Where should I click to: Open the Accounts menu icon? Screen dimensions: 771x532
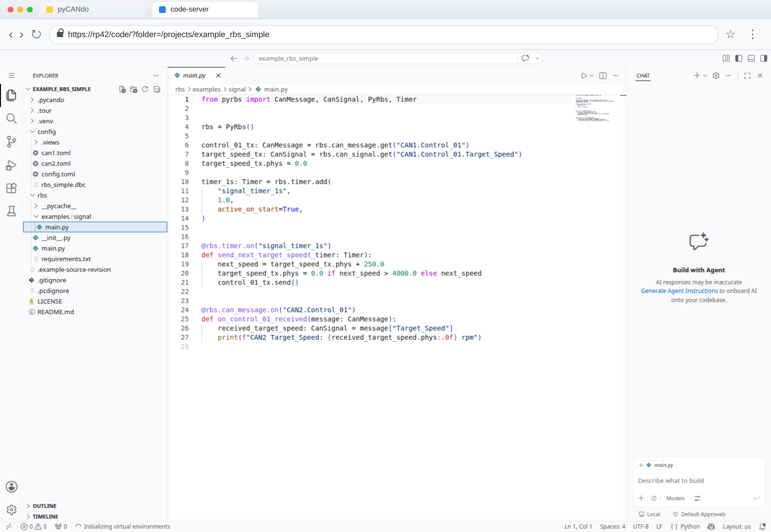pyautogui.click(x=11, y=487)
